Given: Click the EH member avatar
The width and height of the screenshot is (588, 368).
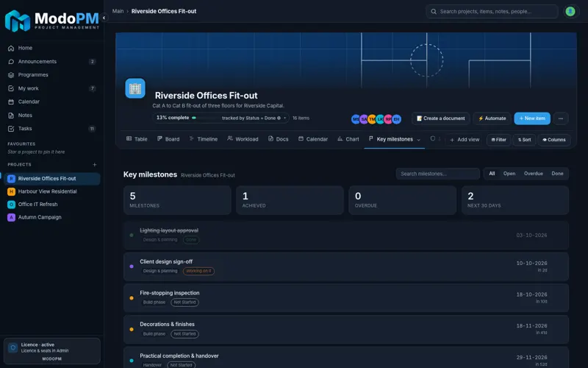Looking at the screenshot, I should pos(396,119).
